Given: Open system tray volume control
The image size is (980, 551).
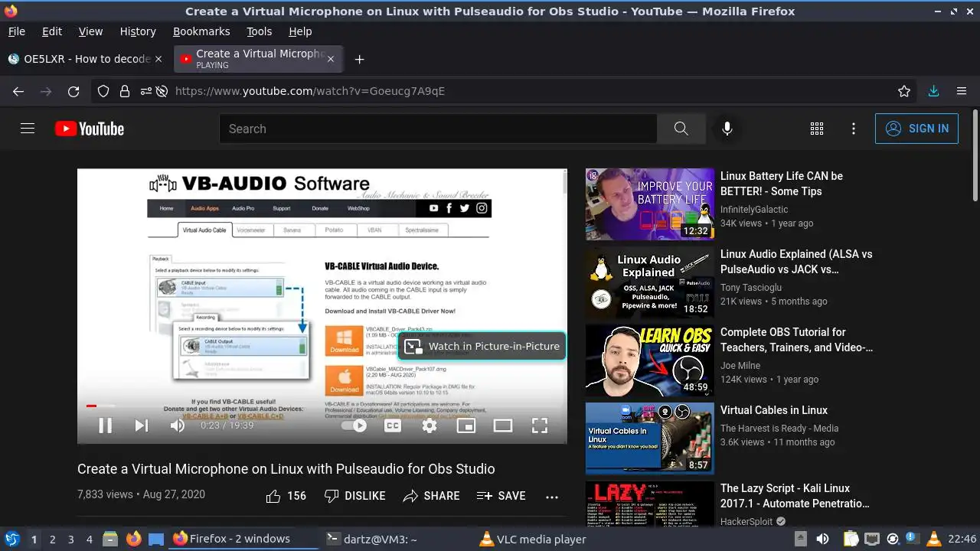Looking at the screenshot, I should pos(822,539).
